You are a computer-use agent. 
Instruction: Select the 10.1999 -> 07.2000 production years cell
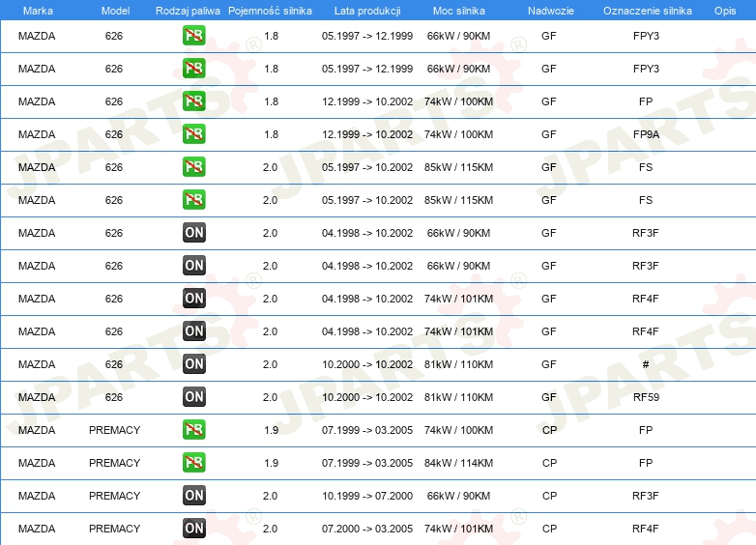367,496
